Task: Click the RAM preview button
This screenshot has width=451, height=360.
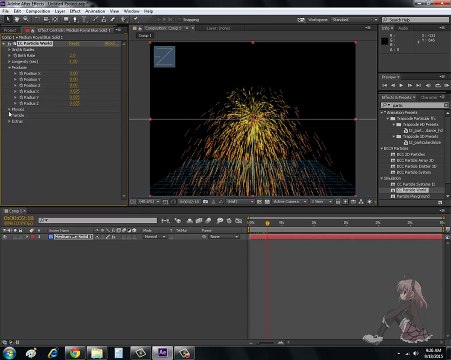Action: 446,86
